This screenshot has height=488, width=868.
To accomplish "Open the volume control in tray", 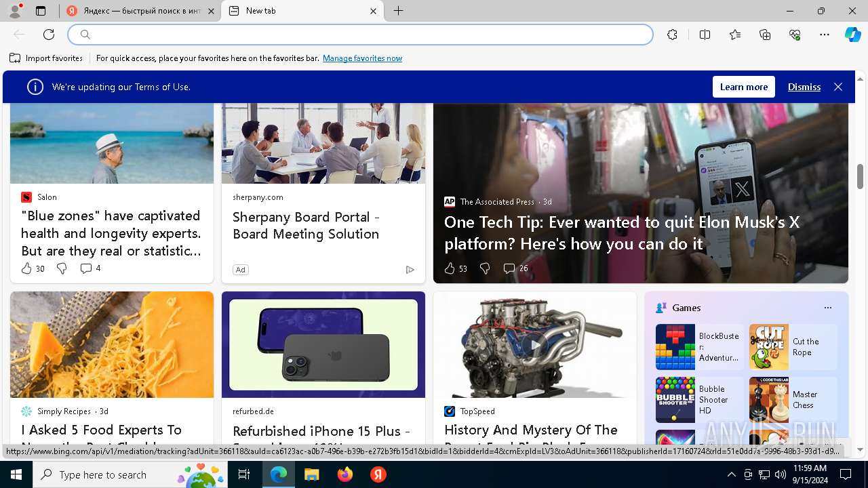I will (781, 474).
